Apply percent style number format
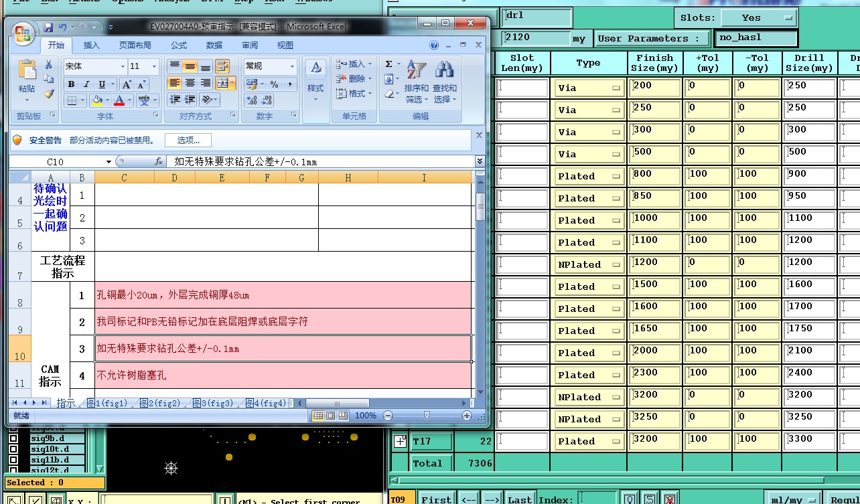This screenshot has width=860, height=504. (274, 84)
